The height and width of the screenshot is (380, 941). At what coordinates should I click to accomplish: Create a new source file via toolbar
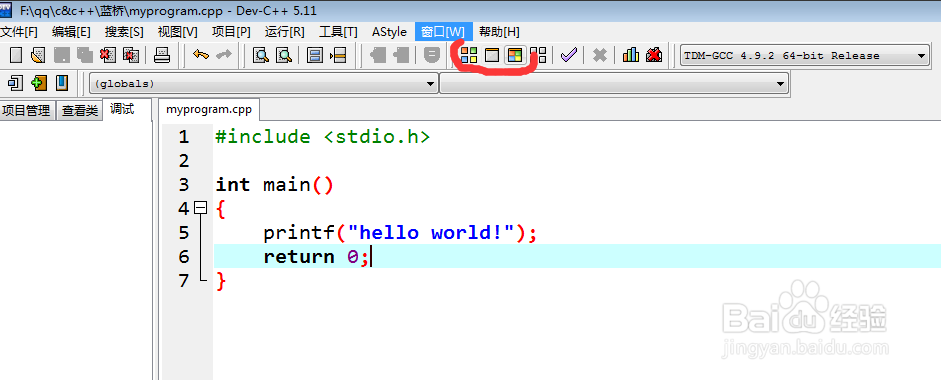16,56
